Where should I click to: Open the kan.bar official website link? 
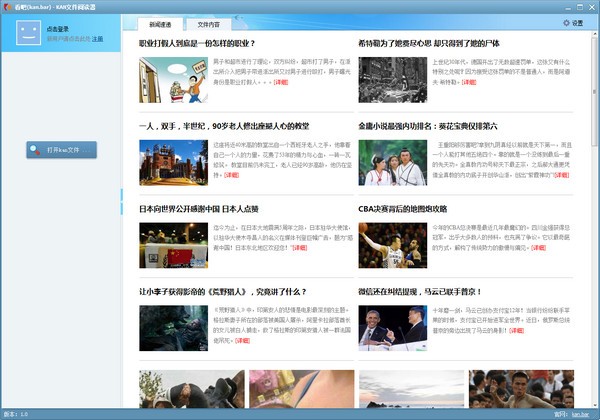pos(581,414)
